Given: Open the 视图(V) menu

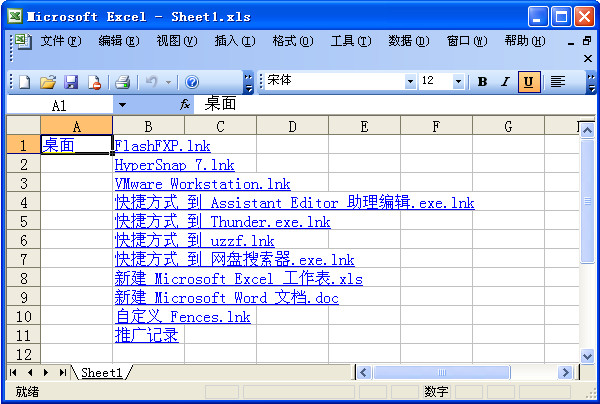Looking at the screenshot, I should pos(177,41).
